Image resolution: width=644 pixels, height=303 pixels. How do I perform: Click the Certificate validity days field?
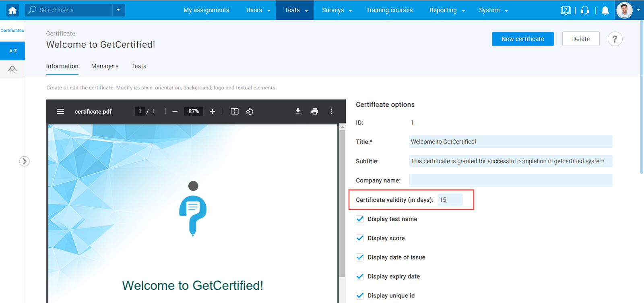coord(450,200)
